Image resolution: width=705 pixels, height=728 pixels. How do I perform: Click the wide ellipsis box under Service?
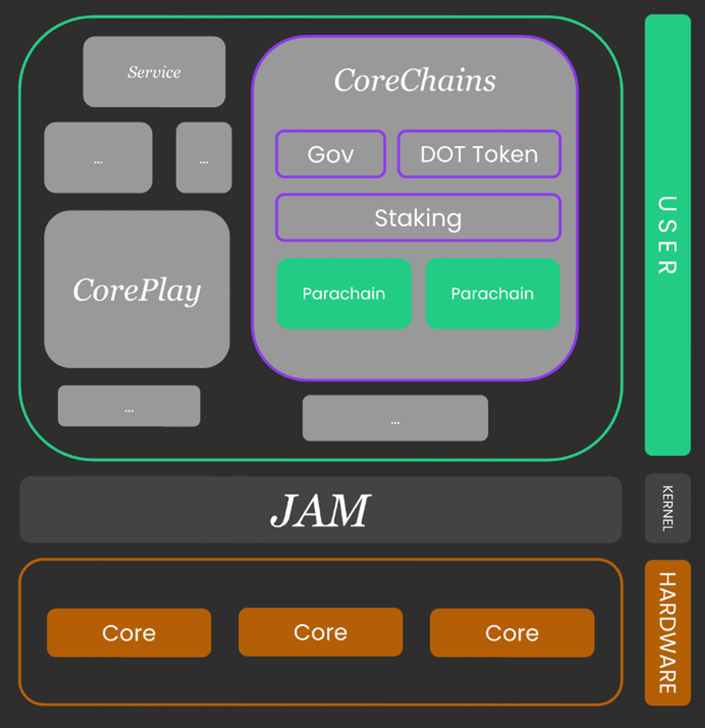point(98,158)
